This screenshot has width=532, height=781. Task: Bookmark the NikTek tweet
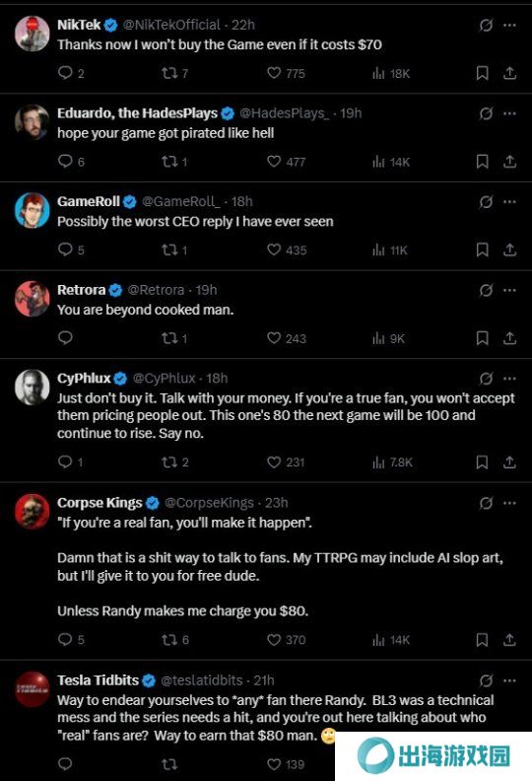tap(482, 73)
